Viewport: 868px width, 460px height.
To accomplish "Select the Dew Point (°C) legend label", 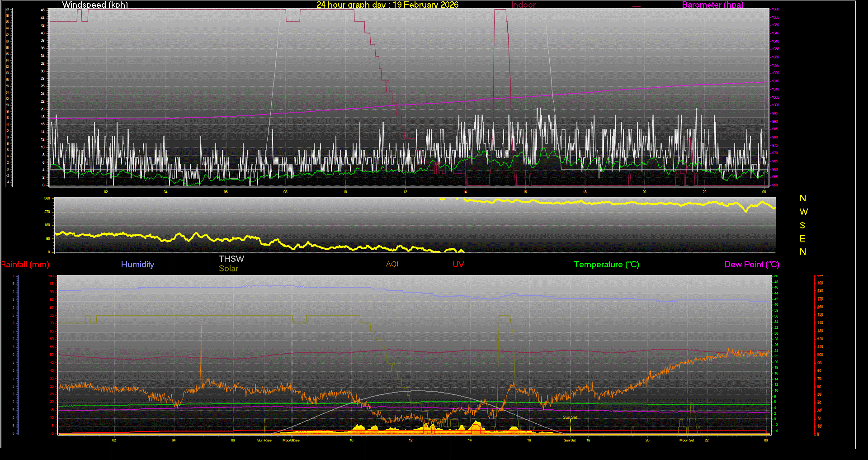I will [x=751, y=265].
